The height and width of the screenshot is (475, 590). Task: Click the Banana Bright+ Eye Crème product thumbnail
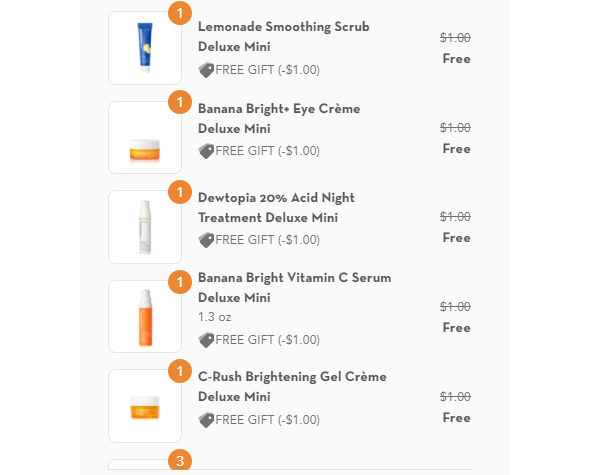point(145,137)
